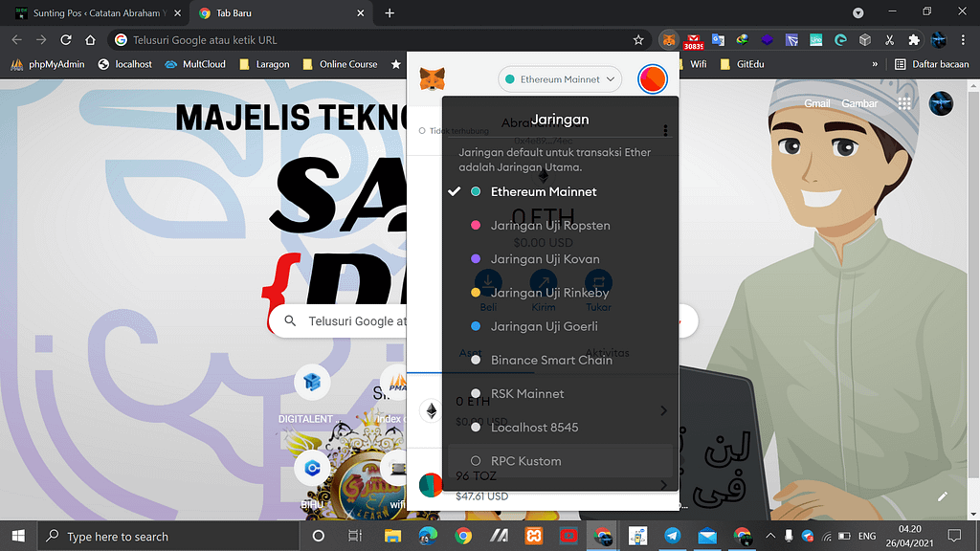This screenshot has height=551, width=980.
Task: Open the phpMyAdmin bookmark
Action: point(48,64)
